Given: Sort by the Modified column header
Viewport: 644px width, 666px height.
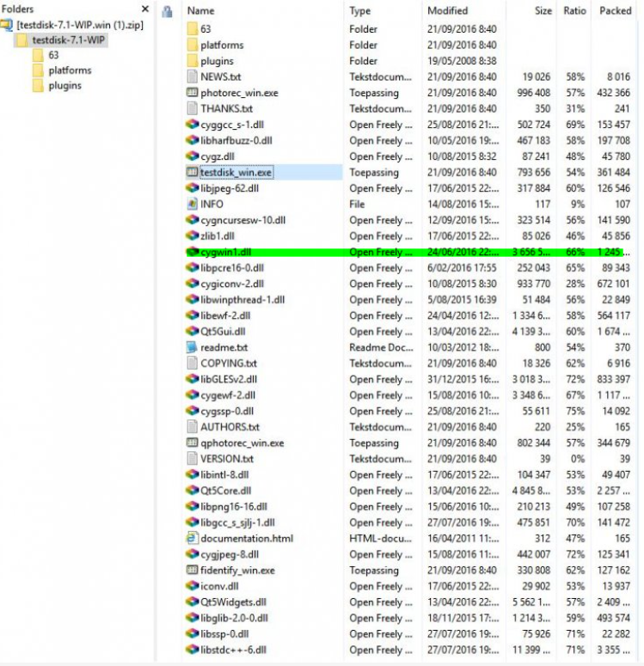Looking at the screenshot, I should coord(448,11).
